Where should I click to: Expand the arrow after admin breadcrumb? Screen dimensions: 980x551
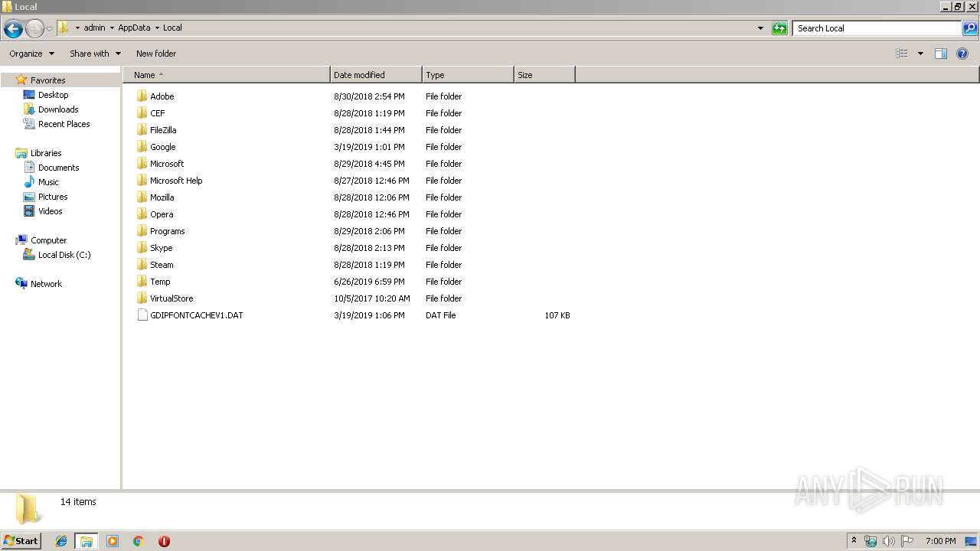pos(112,28)
